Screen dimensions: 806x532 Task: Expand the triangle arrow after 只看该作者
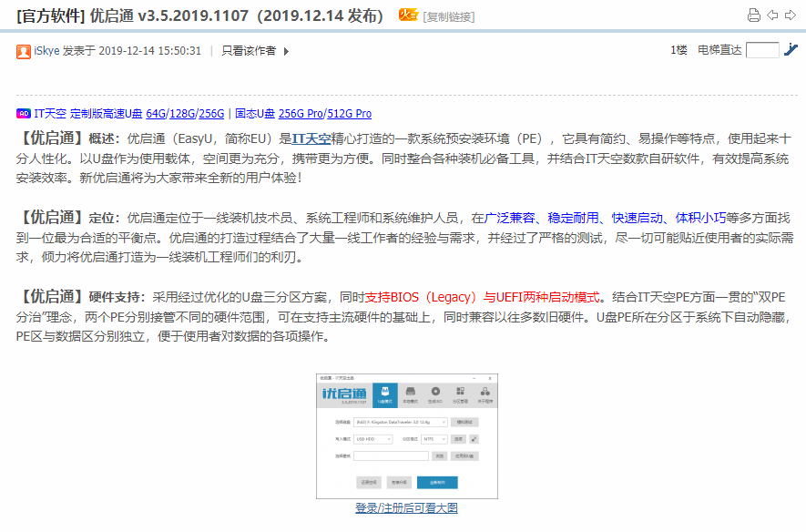click(286, 51)
